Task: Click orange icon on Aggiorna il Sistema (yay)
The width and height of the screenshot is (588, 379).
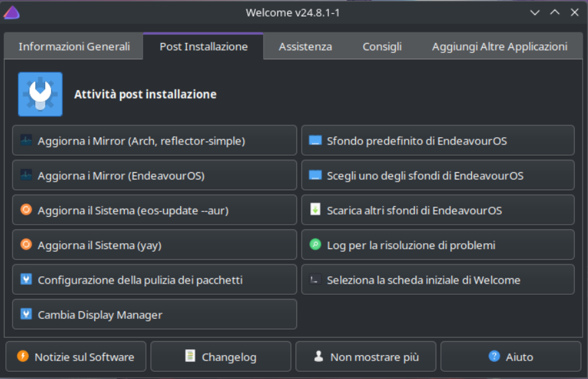Action: (x=26, y=244)
